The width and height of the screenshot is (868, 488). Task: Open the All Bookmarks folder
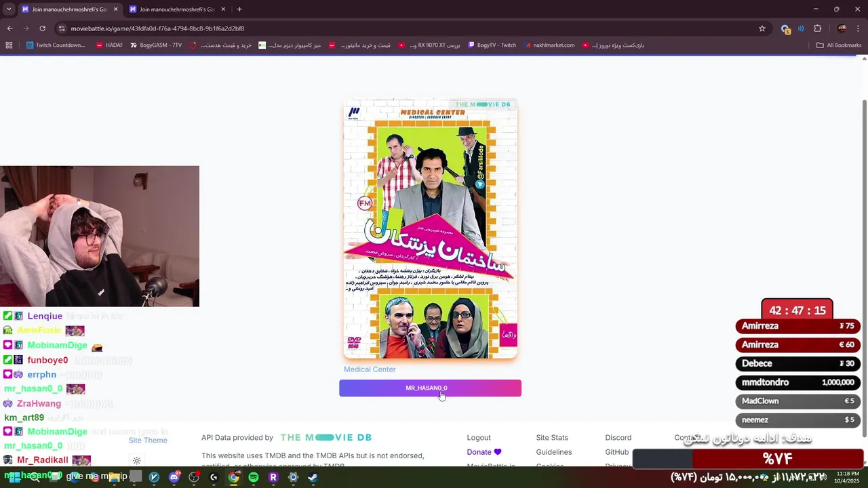click(839, 45)
